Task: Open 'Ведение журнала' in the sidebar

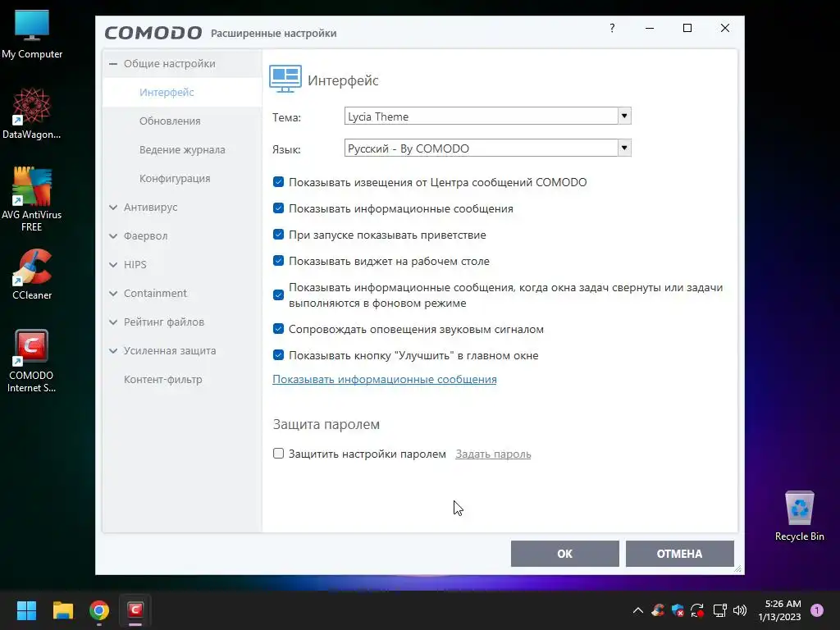Action: click(x=182, y=149)
